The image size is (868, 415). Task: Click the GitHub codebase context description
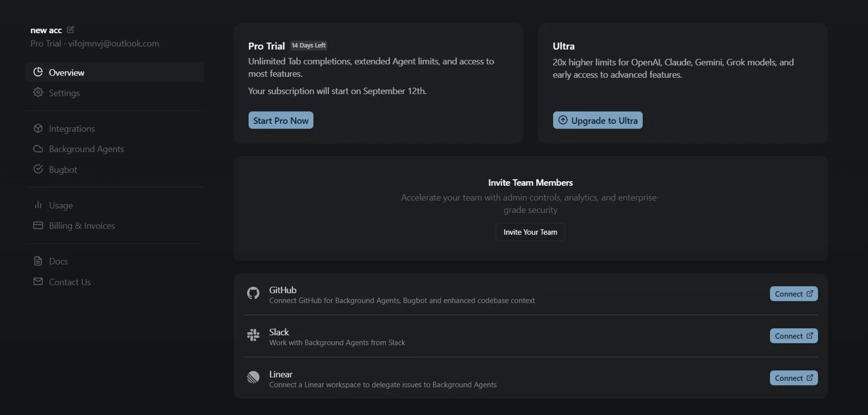point(402,301)
